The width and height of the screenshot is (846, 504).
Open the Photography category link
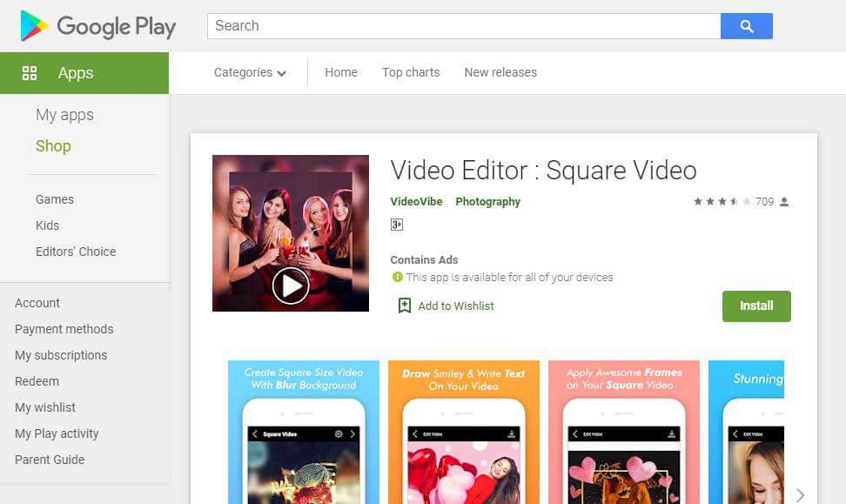tap(487, 201)
